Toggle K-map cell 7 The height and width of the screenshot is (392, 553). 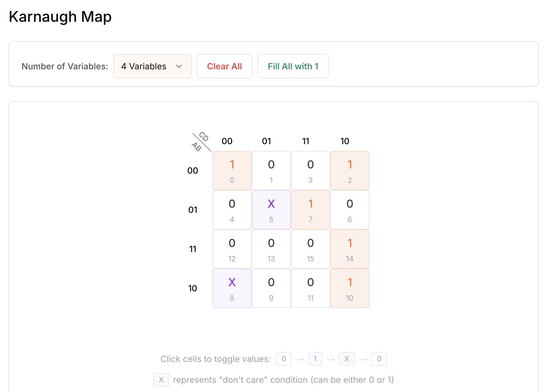310,210
